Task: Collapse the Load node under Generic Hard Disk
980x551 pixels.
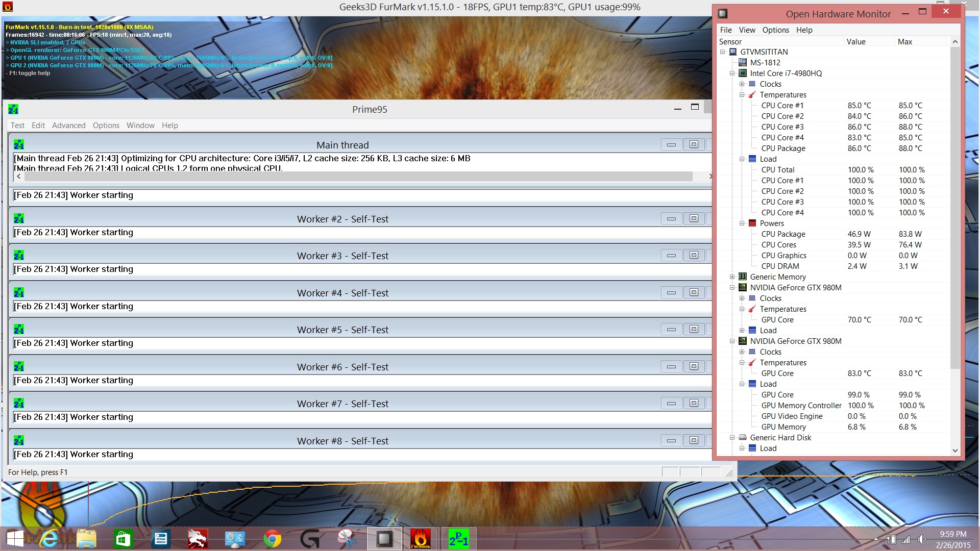Action: click(x=742, y=448)
